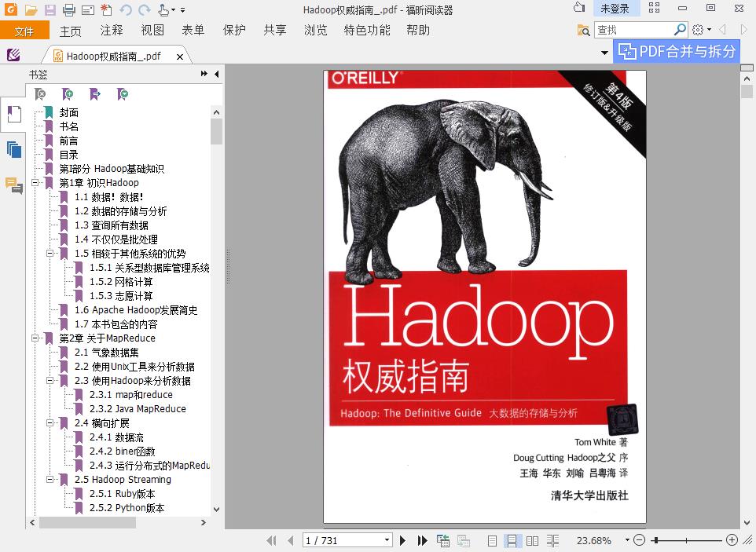Select bookmark 1.6 Apache Hadoop发展简史

point(136,309)
